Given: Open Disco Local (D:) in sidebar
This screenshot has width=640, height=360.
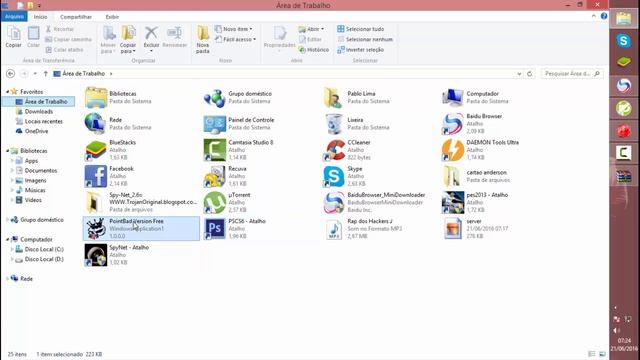Looking at the screenshot, I should [44, 259].
